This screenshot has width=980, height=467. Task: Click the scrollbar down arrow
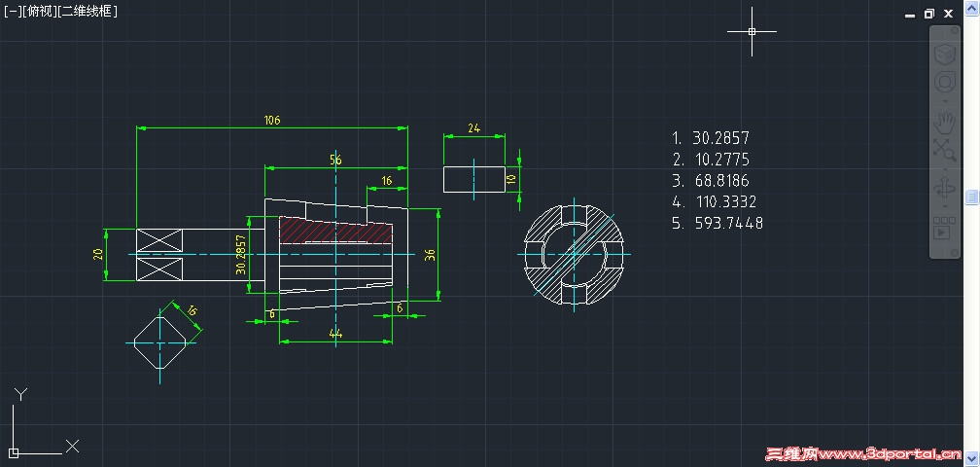(972, 459)
